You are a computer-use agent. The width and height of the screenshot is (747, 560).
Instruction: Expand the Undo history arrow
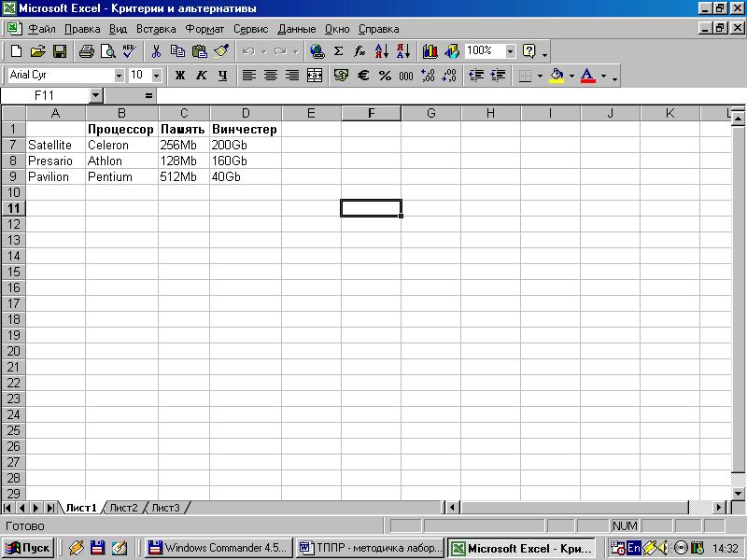coord(263,51)
